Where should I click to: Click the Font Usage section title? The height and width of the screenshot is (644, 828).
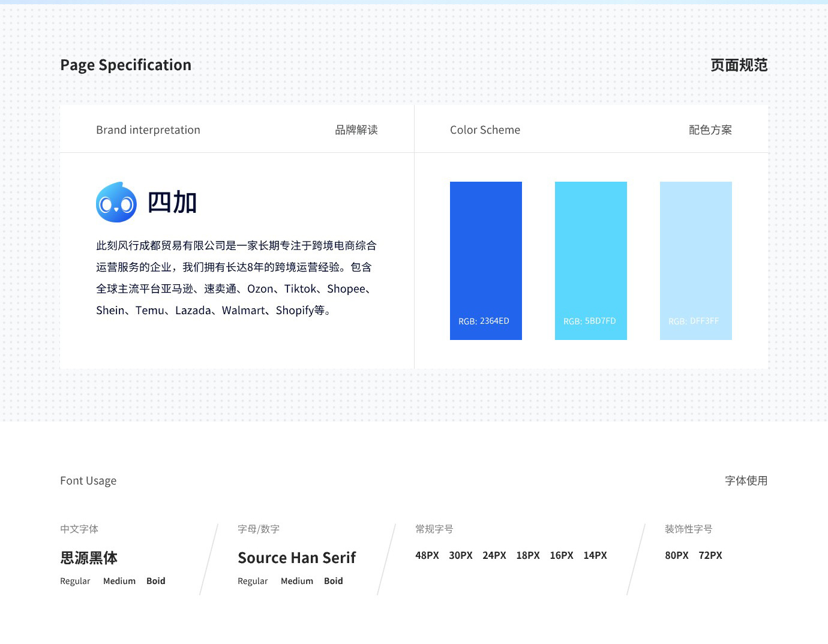[88, 481]
